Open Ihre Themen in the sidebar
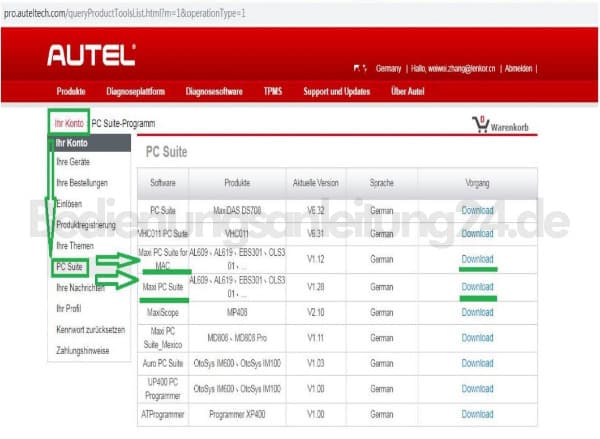 (75, 246)
